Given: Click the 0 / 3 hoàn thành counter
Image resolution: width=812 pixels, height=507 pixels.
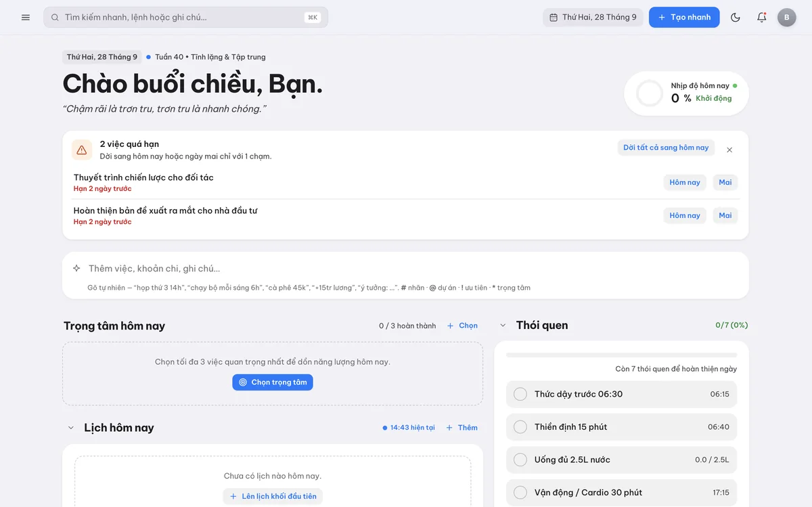Looking at the screenshot, I should (x=407, y=326).
